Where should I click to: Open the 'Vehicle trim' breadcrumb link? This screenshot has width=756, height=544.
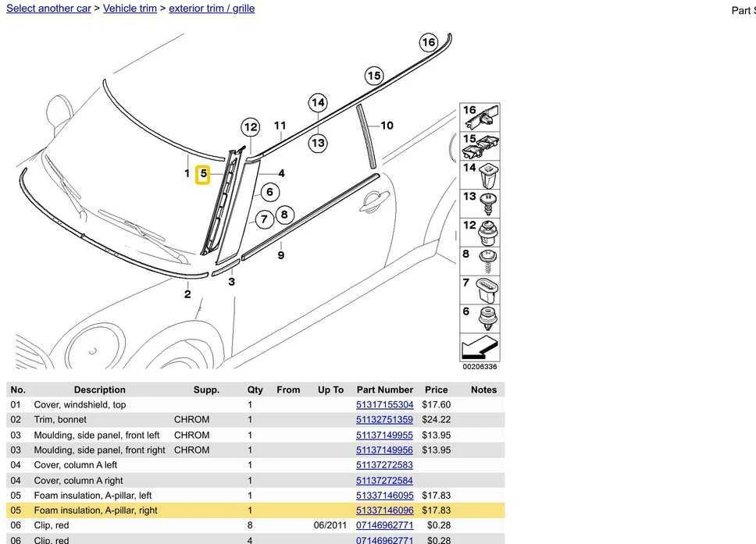(x=130, y=8)
